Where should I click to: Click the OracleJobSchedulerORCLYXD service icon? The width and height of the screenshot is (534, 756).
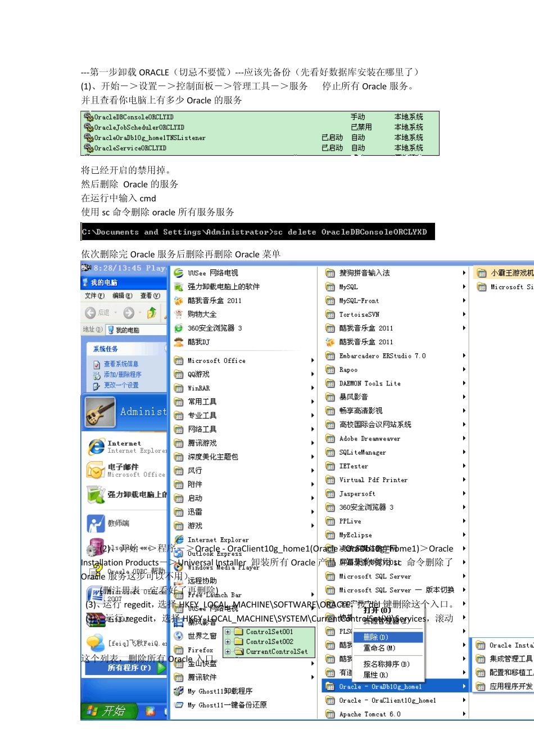point(88,127)
